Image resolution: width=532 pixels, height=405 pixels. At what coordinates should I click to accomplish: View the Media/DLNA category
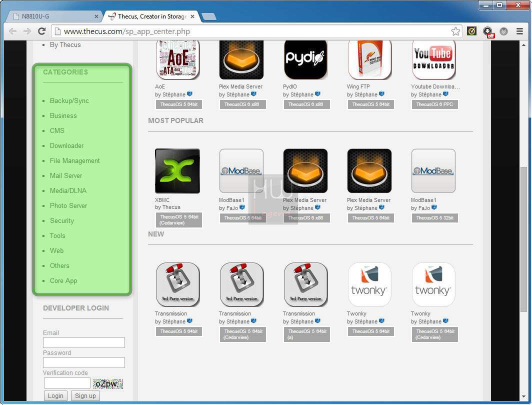click(68, 190)
